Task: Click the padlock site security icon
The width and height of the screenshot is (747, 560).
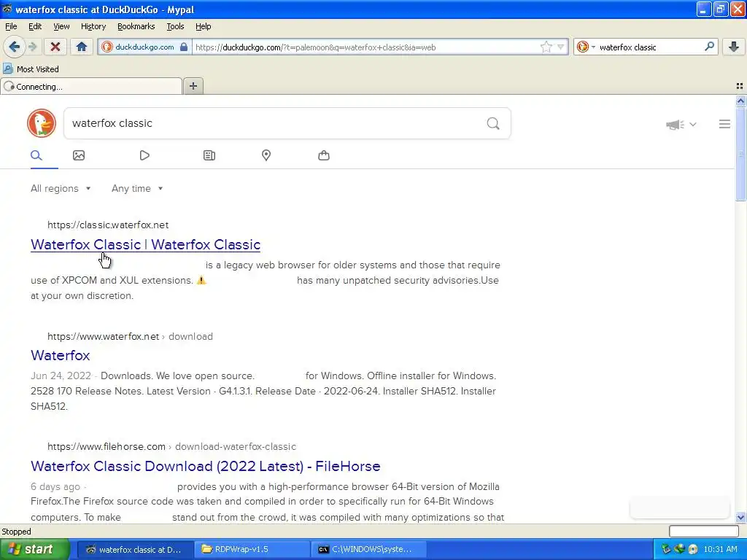Action: pos(184,47)
